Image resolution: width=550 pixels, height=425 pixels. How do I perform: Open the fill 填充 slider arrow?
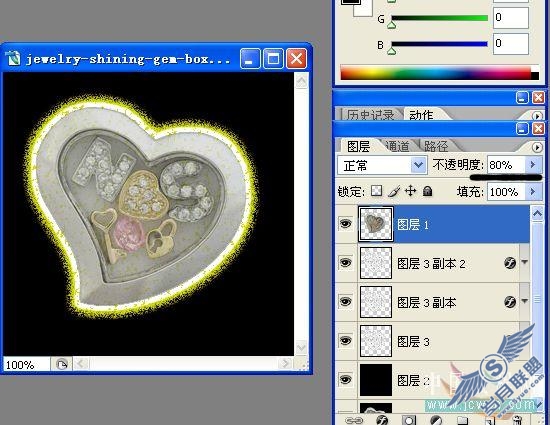tap(533, 191)
